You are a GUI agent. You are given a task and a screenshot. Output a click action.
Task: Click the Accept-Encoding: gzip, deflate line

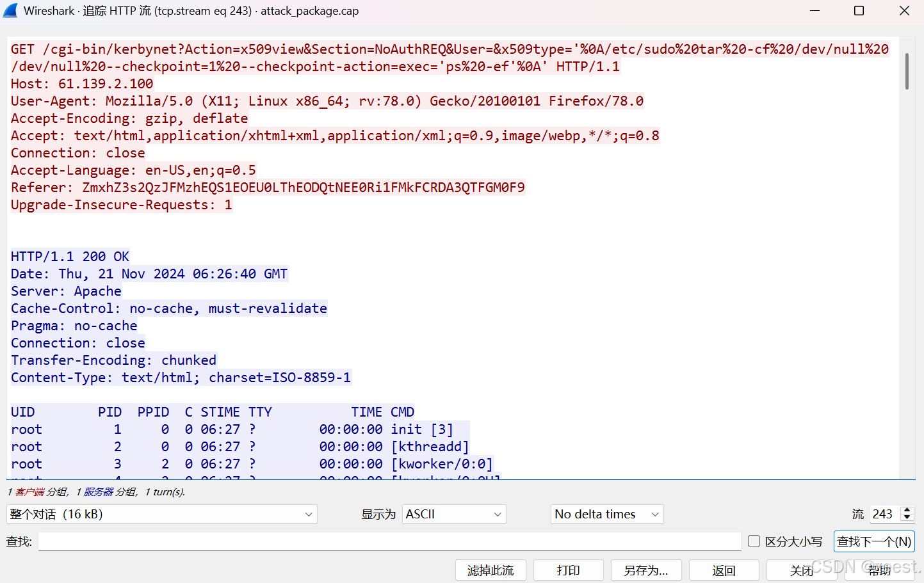[x=129, y=118]
